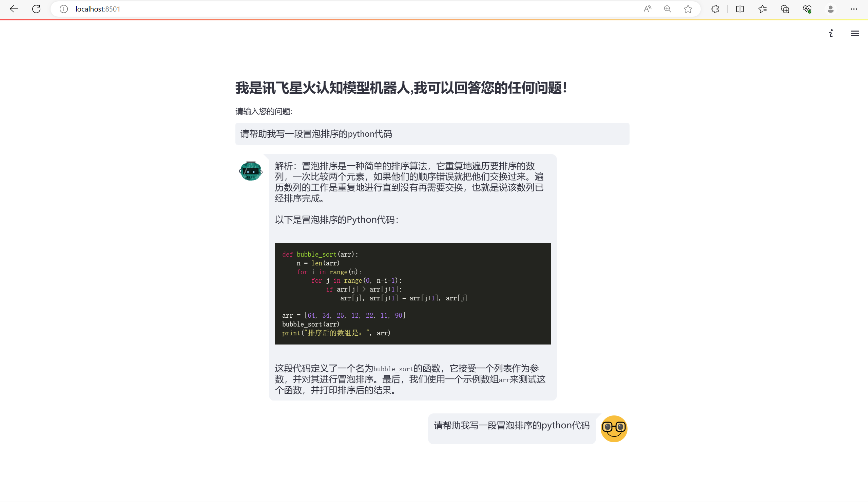Open the Streamlit app menu (hamburger icon)

[855, 34]
